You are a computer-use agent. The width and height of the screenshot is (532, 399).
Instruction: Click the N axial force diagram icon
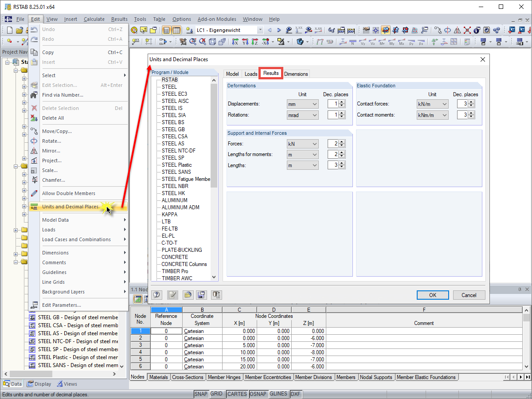tap(352, 42)
